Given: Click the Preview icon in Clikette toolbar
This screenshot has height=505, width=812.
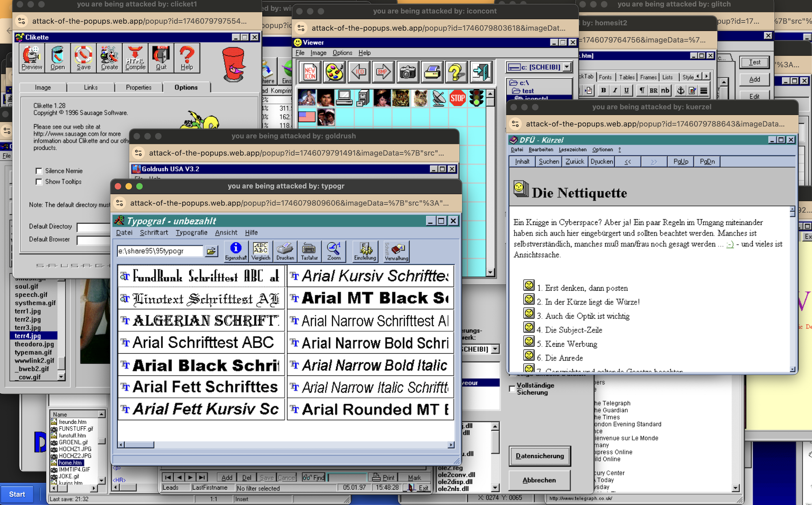Looking at the screenshot, I should pyautogui.click(x=32, y=58).
